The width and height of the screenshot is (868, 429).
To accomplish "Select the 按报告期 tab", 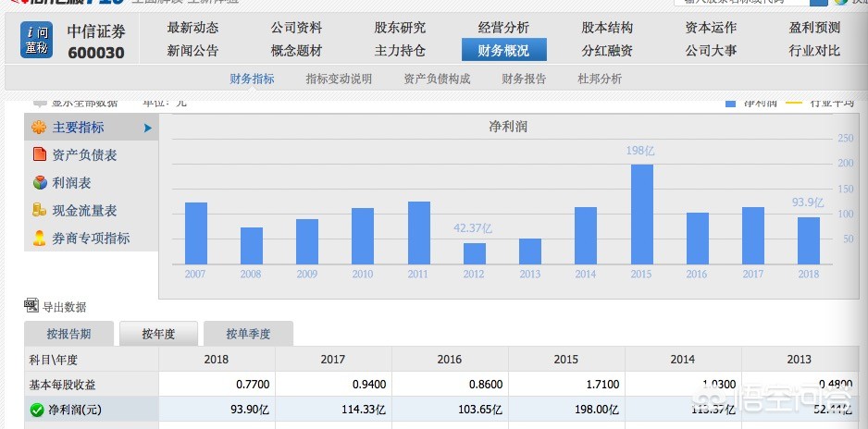I will tap(68, 334).
